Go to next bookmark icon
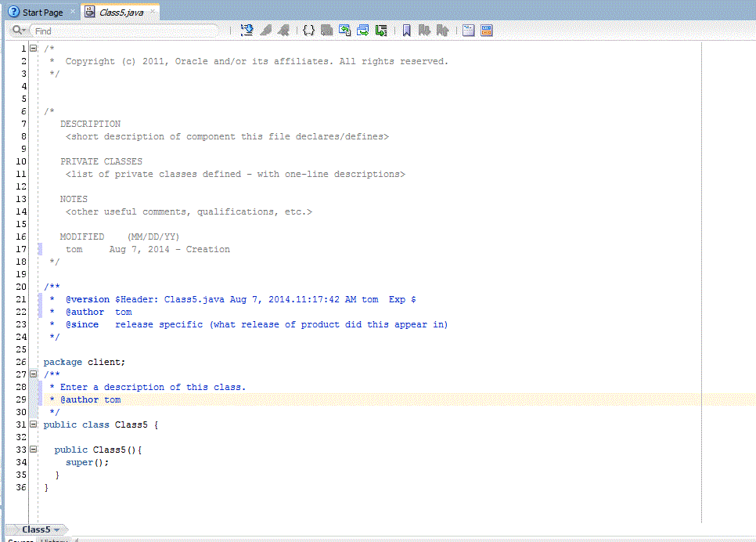This screenshot has width=756, height=542. tap(424, 31)
